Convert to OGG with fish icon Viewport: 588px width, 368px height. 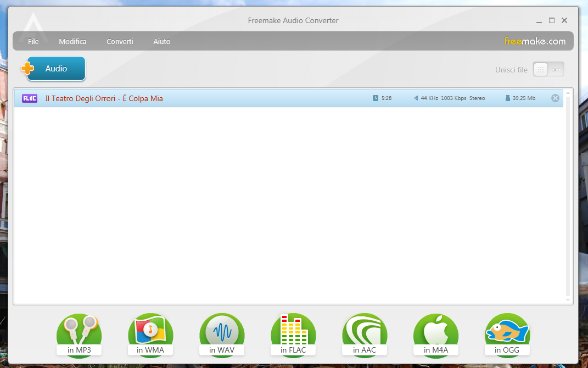pos(507,336)
